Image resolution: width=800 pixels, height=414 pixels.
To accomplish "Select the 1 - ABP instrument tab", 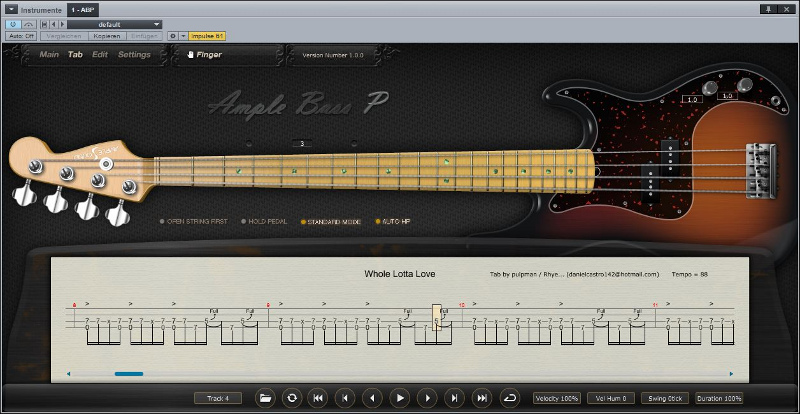I will (83, 10).
